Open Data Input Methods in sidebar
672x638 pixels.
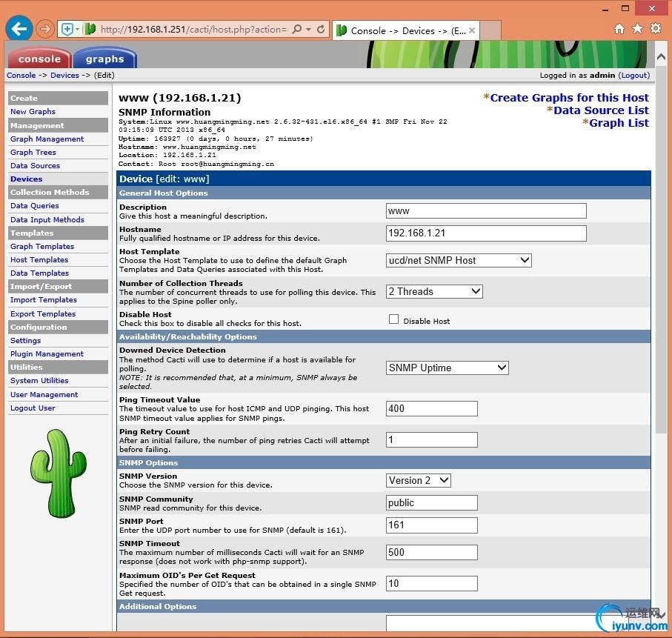tap(47, 219)
